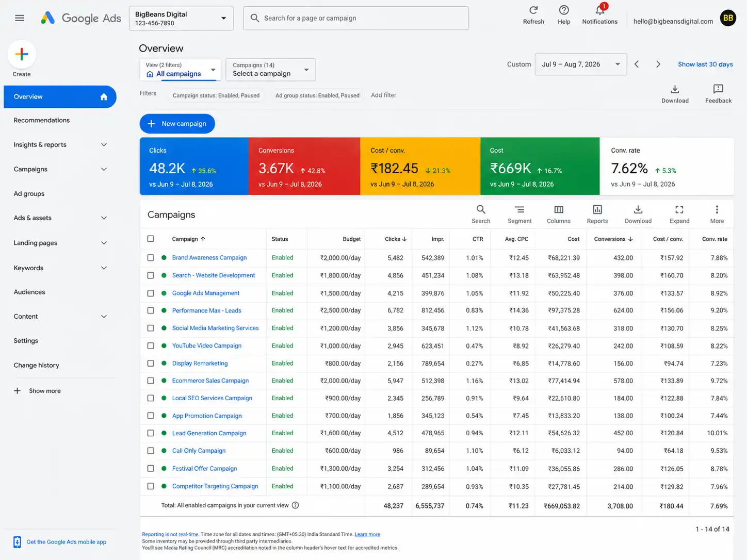Open the All campaigns view dropdown
The height and width of the screenshot is (560, 747).
tap(181, 70)
